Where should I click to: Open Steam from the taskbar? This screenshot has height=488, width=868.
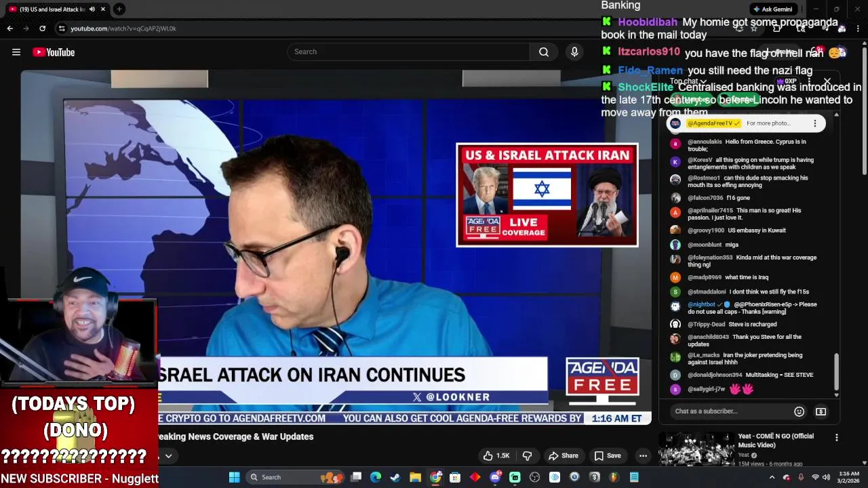click(x=395, y=477)
